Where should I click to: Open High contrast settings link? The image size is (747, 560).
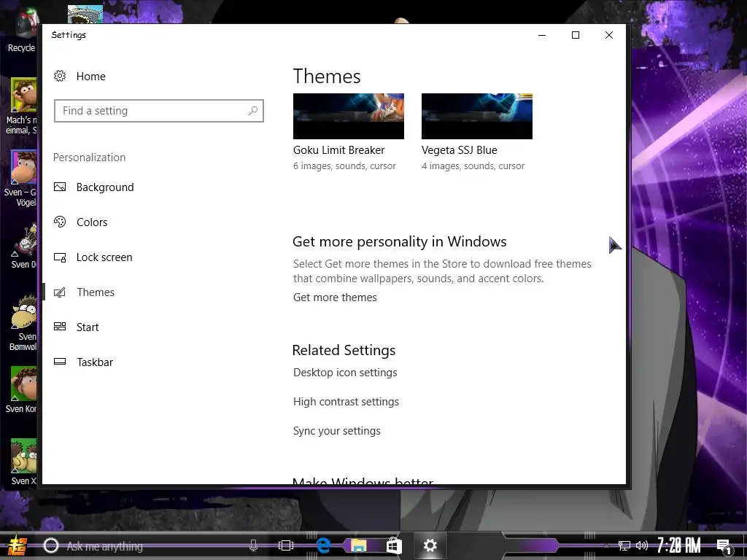click(346, 402)
